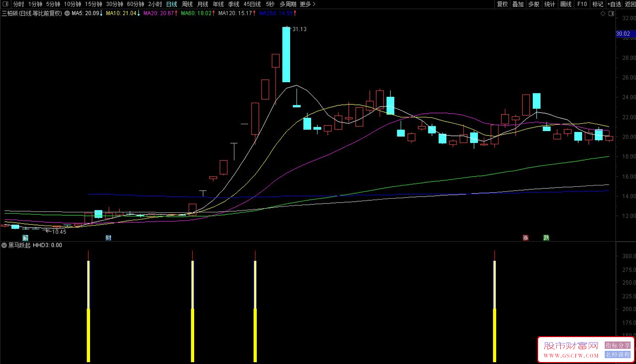Screen dimensions: 636x364
Task: Select the 周线 weekly period
Action: [x=187, y=4]
